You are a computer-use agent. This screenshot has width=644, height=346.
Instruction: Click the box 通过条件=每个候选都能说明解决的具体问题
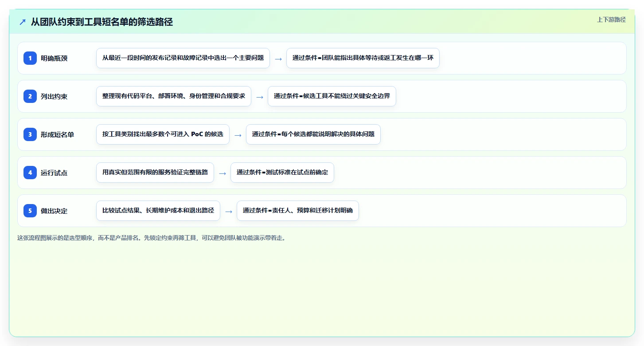click(313, 134)
